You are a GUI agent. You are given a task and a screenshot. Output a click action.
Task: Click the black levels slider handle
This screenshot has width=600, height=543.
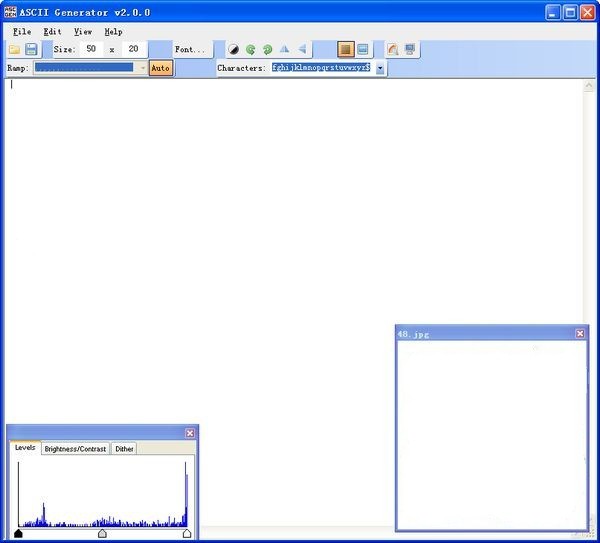pyautogui.click(x=18, y=533)
